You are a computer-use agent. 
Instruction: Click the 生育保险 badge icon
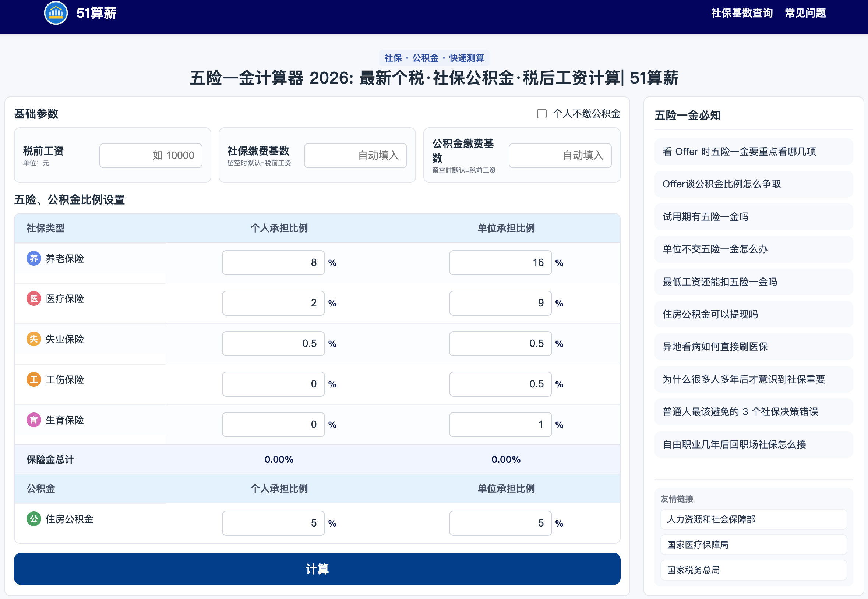[33, 420]
